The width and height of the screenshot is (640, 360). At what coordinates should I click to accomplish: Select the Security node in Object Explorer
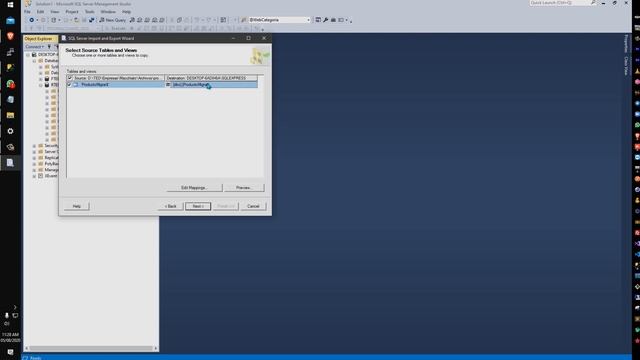click(x=51, y=146)
